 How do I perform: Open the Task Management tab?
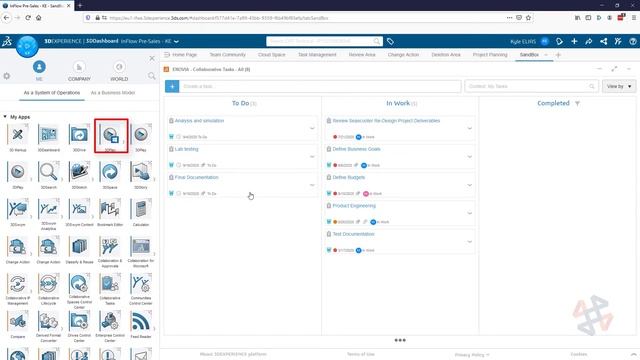point(317,55)
